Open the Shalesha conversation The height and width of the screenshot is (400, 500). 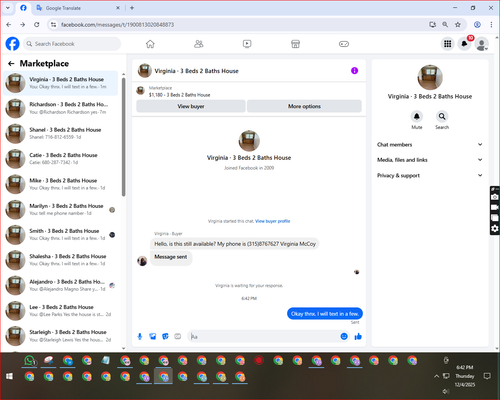point(61,260)
